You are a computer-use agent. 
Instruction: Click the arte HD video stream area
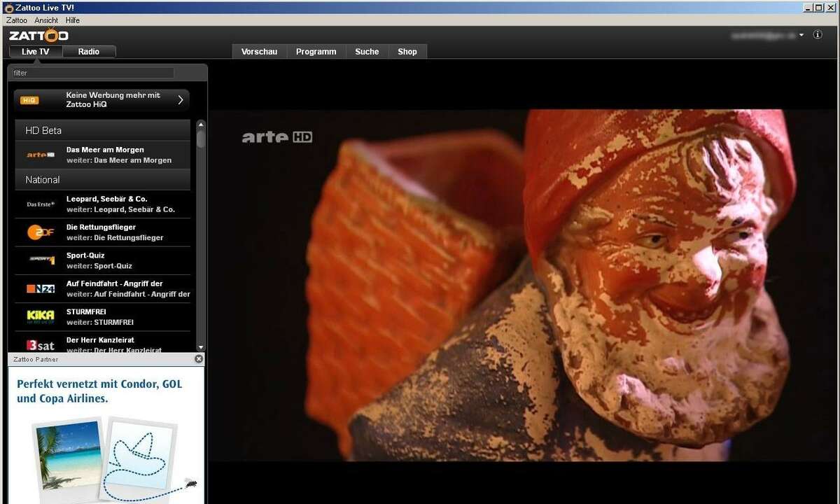point(525,285)
